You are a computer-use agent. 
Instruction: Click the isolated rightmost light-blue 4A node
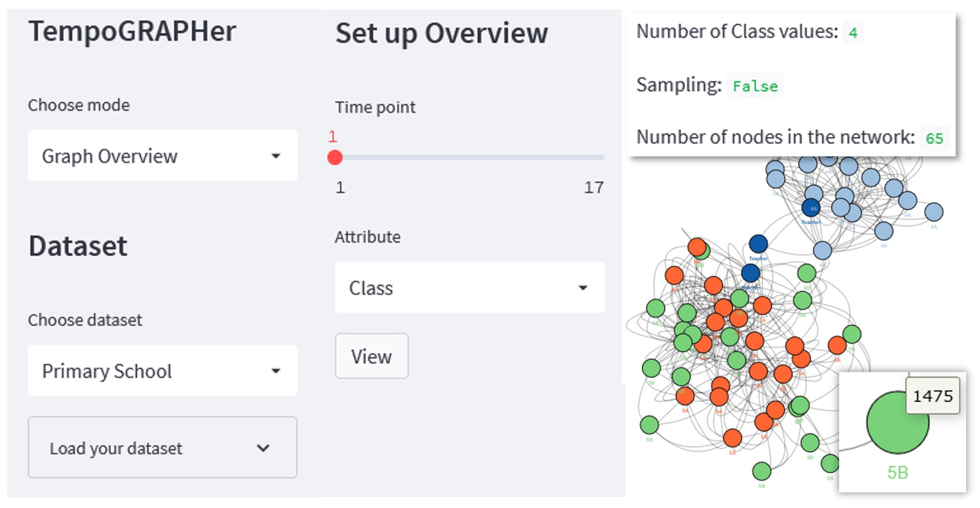pos(934,212)
